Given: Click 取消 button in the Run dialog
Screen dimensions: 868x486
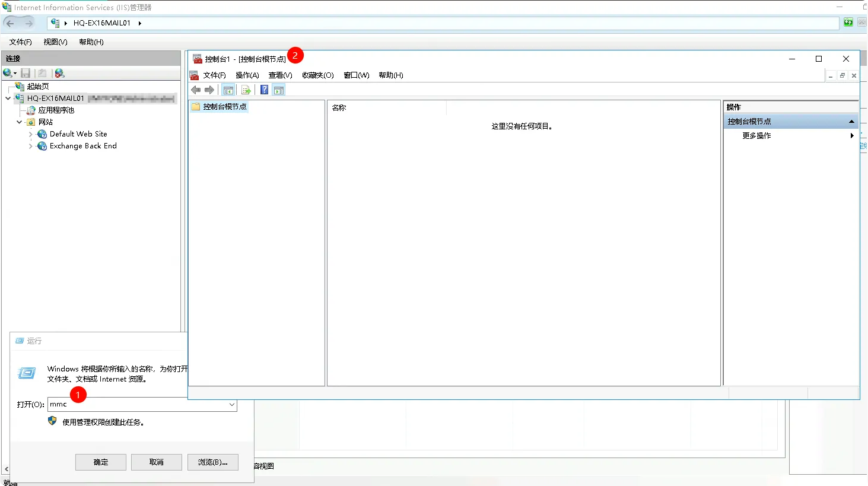Looking at the screenshot, I should click(x=157, y=462).
